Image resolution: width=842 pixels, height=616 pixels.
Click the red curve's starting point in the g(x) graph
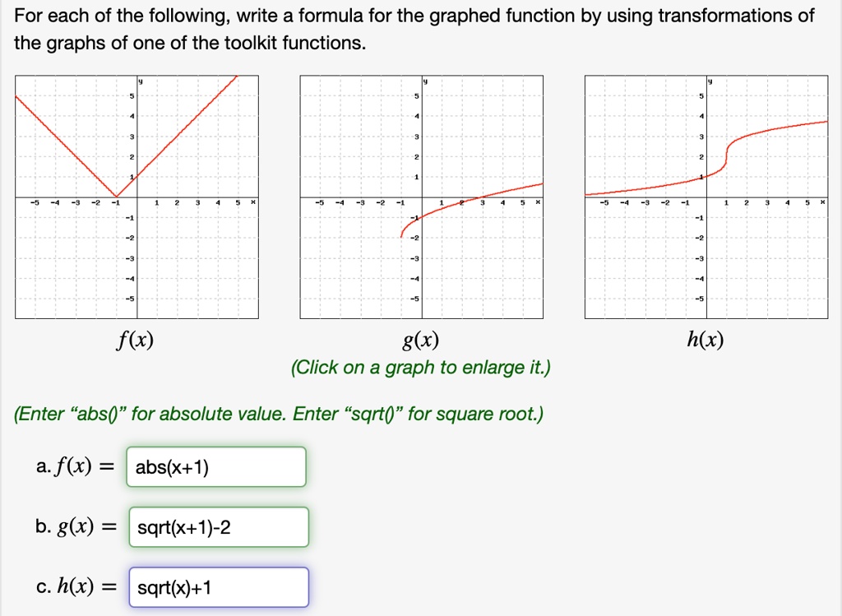(401, 236)
